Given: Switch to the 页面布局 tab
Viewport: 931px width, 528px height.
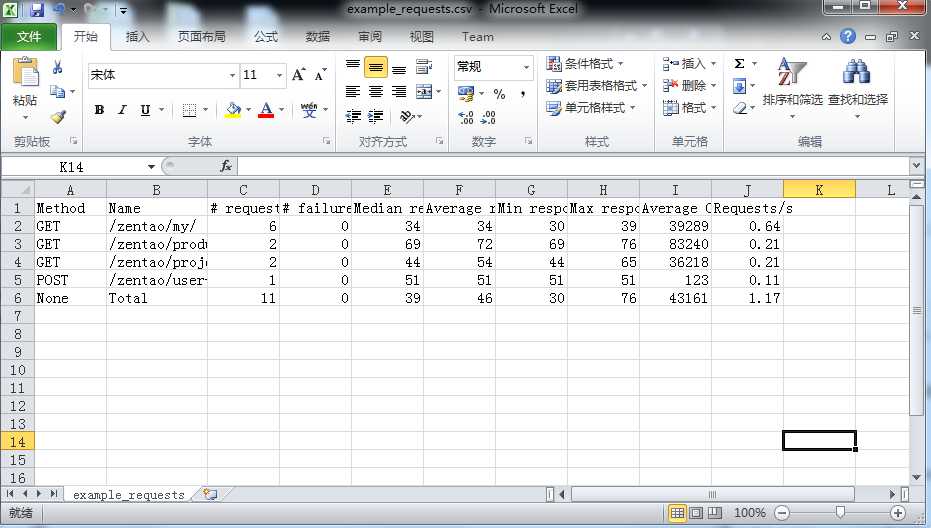Looking at the screenshot, I should tap(201, 37).
